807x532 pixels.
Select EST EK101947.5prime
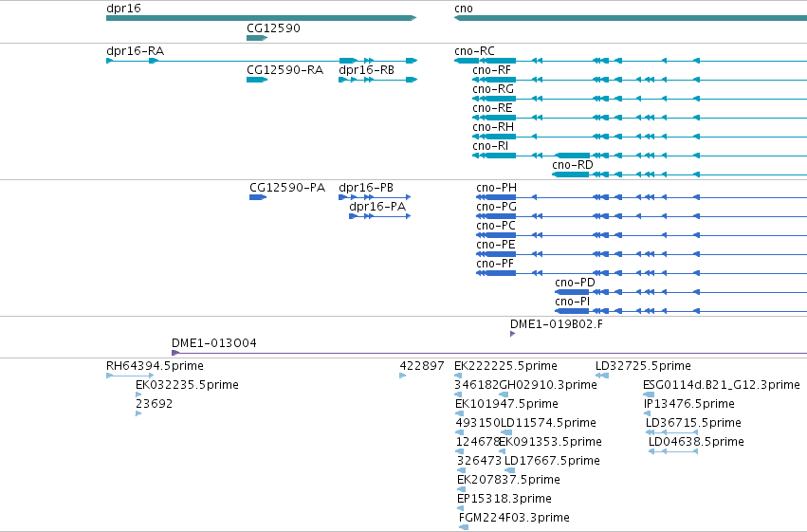(x=506, y=404)
